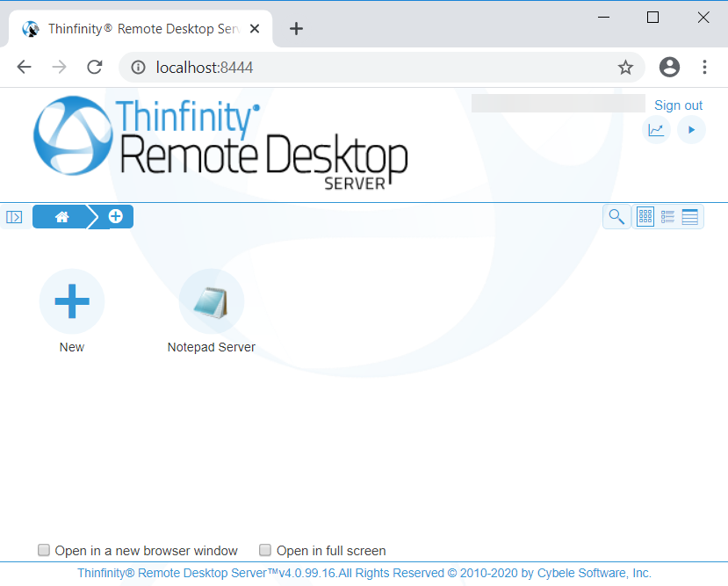Click the browser forward arrow
The height and width of the screenshot is (586, 728).
click(x=60, y=68)
